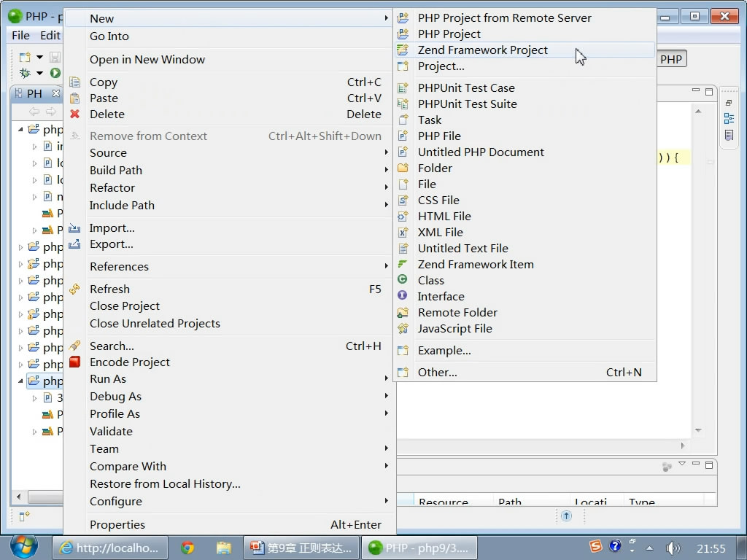Open the File menu in menu bar
Image resolution: width=747 pixels, height=560 pixels.
click(20, 36)
